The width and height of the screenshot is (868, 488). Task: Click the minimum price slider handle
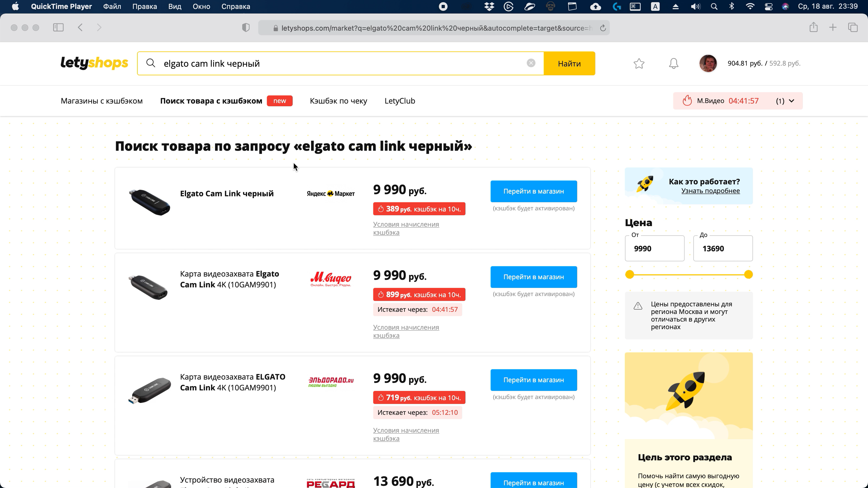(629, 275)
